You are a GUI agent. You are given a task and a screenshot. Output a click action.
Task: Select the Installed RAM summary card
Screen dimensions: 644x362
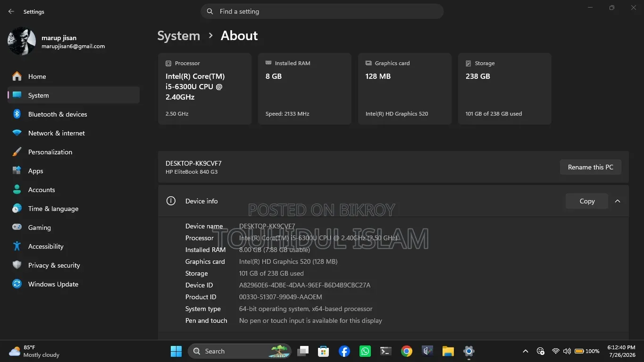(305, 89)
